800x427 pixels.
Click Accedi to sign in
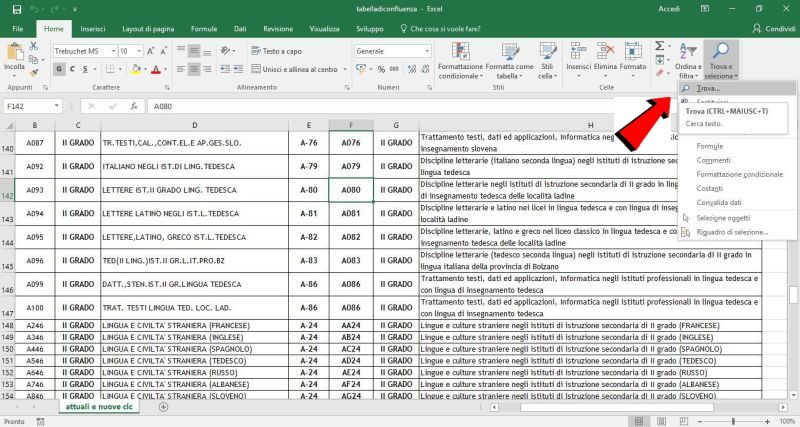tap(670, 8)
